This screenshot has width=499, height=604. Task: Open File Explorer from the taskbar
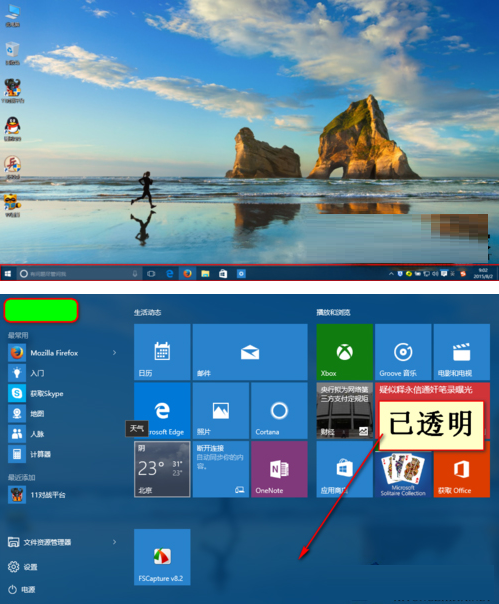pos(205,274)
